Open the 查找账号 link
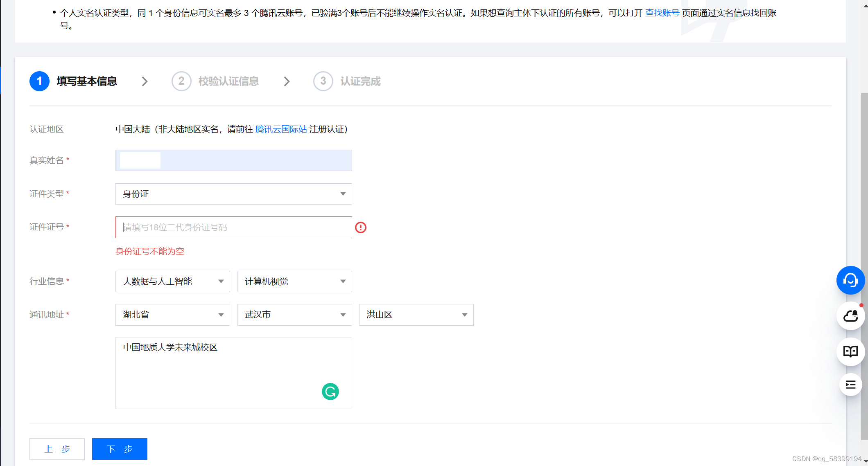Viewport: 868px width, 466px height. point(662,13)
